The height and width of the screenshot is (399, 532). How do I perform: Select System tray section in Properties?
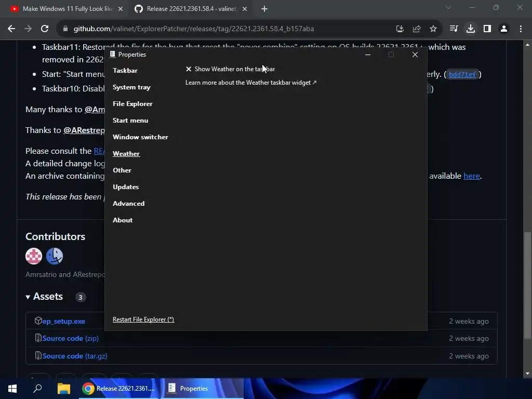pyautogui.click(x=131, y=87)
